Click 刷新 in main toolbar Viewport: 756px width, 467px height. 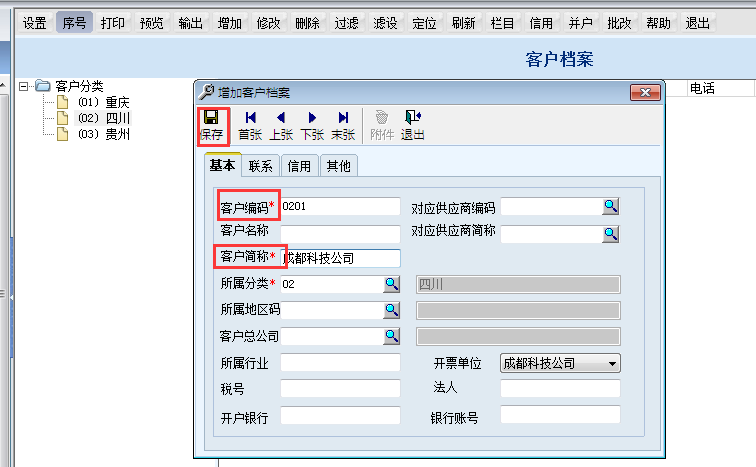pos(463,23)
